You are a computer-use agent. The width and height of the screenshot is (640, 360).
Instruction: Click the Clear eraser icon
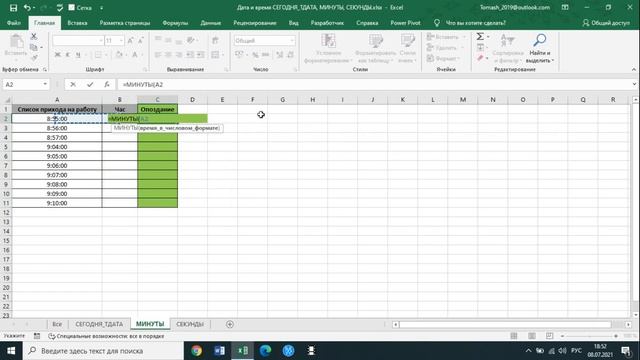coord(480,58)
